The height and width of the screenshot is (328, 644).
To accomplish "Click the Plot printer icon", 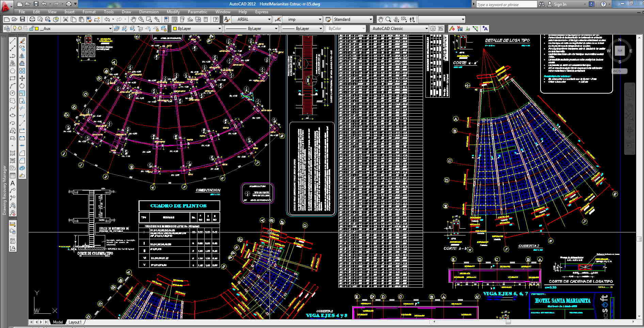I will tap(32, 19).
